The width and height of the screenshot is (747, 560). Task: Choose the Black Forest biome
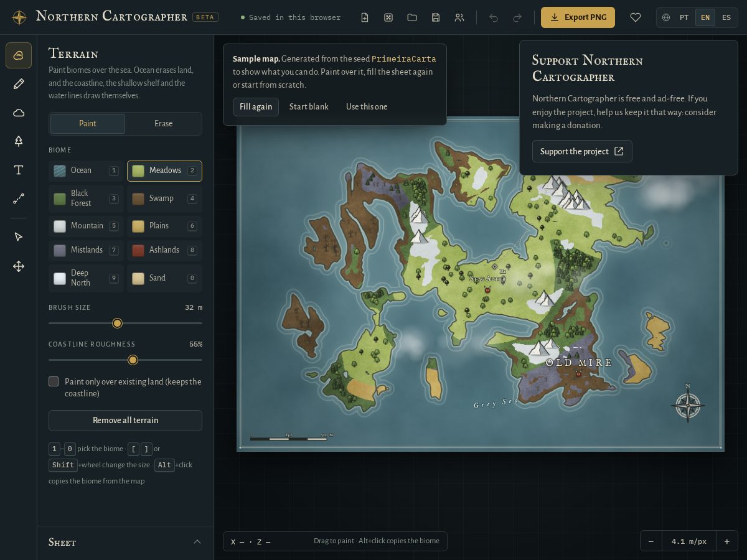pyautogui.click(x=86, y=198)
